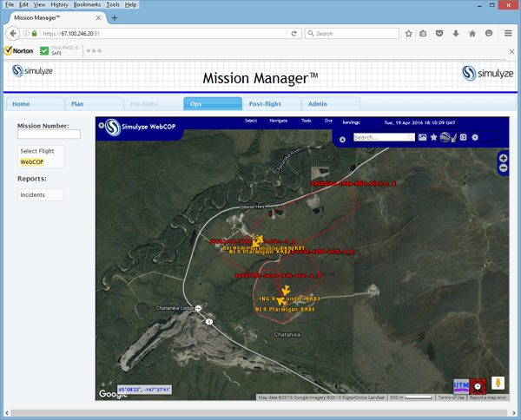Click the WebCOP Search box
This screenshot has height=420, width=521.
tap(384, 137)
